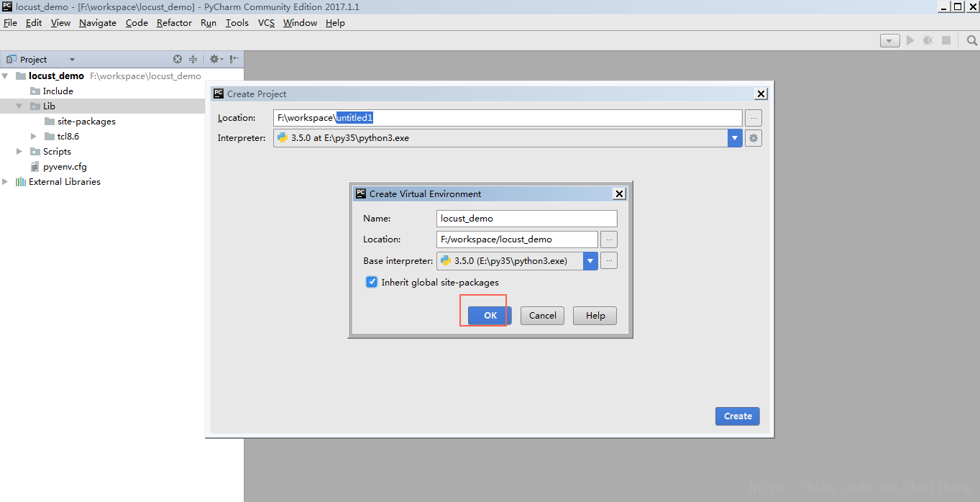Click the Debug bug toolbar icon
Viewport: 980px width, 502px height.
[x=928, y=41]
